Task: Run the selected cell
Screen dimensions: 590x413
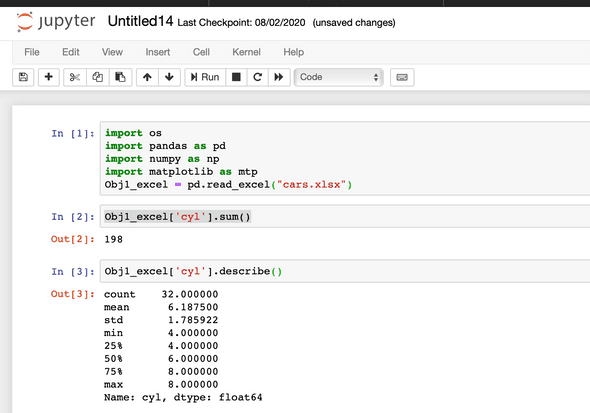Action: 205,77
